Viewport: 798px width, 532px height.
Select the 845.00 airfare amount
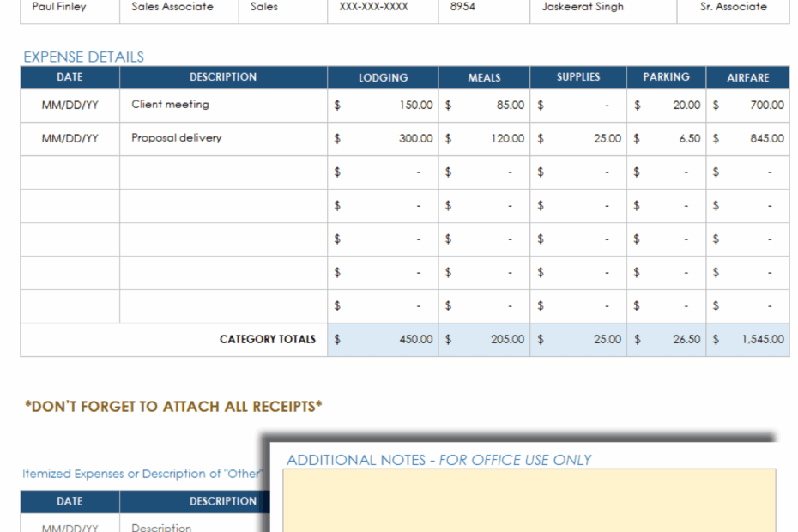click(767, 138)
